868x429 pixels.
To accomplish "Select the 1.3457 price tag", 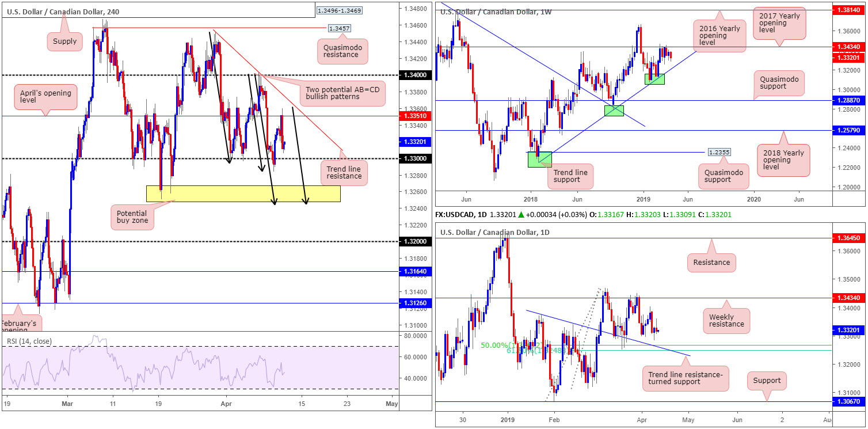I will pyautogui.click(x=340, y=28).
